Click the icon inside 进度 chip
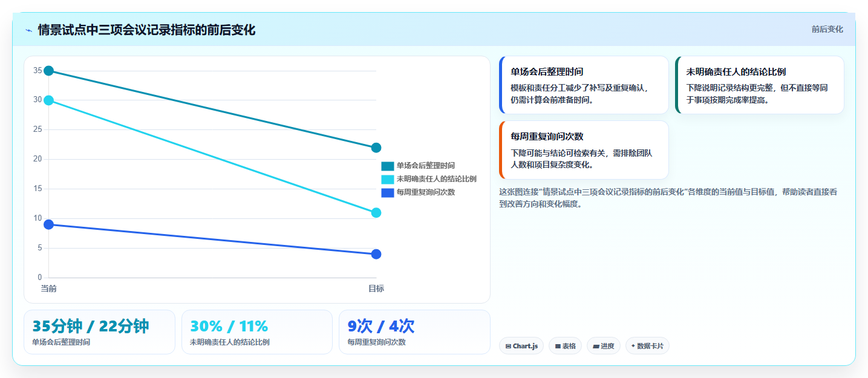 coord(596,347)
